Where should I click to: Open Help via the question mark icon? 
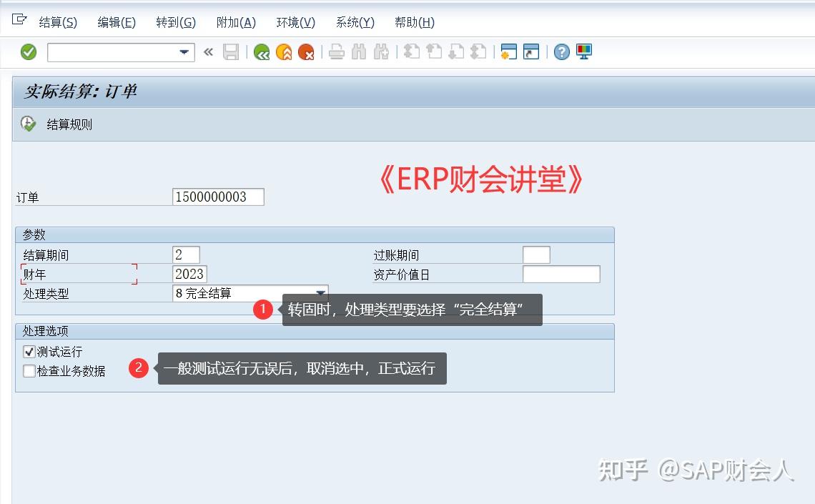point(561,51)
